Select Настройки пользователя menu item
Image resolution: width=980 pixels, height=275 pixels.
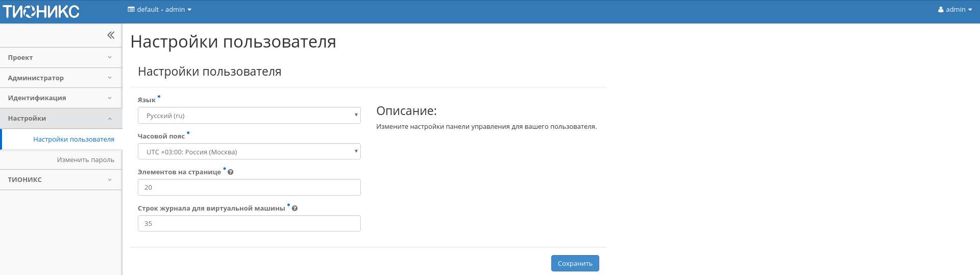(73, 140)
